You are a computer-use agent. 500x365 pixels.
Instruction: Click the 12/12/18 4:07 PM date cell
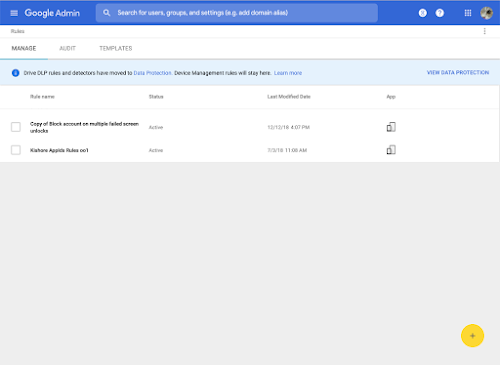pos(288,127)
